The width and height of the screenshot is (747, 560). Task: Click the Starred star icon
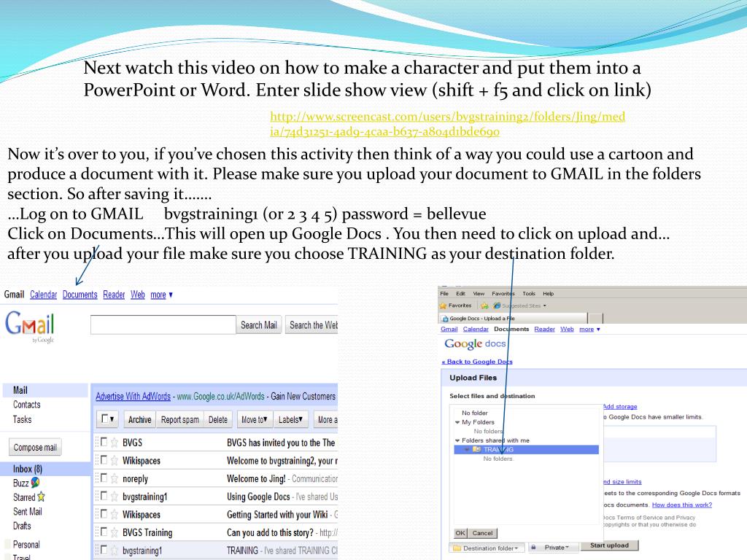click(41, 497)
